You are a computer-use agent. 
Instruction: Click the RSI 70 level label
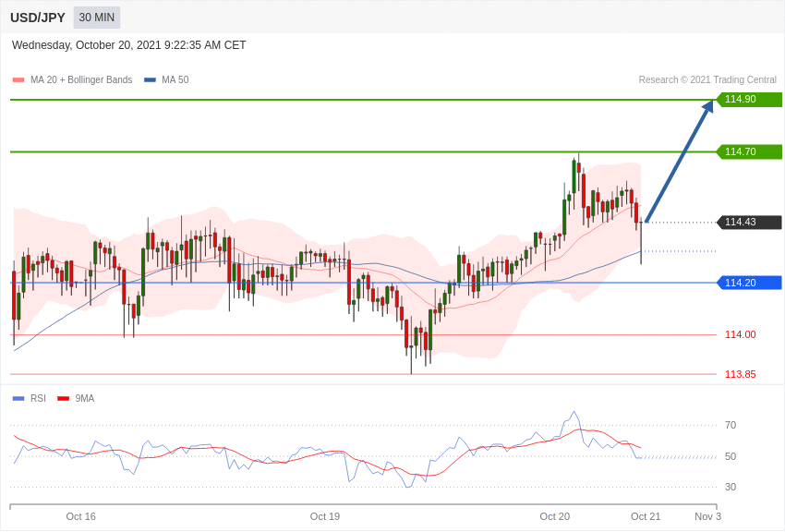(731, 426)
